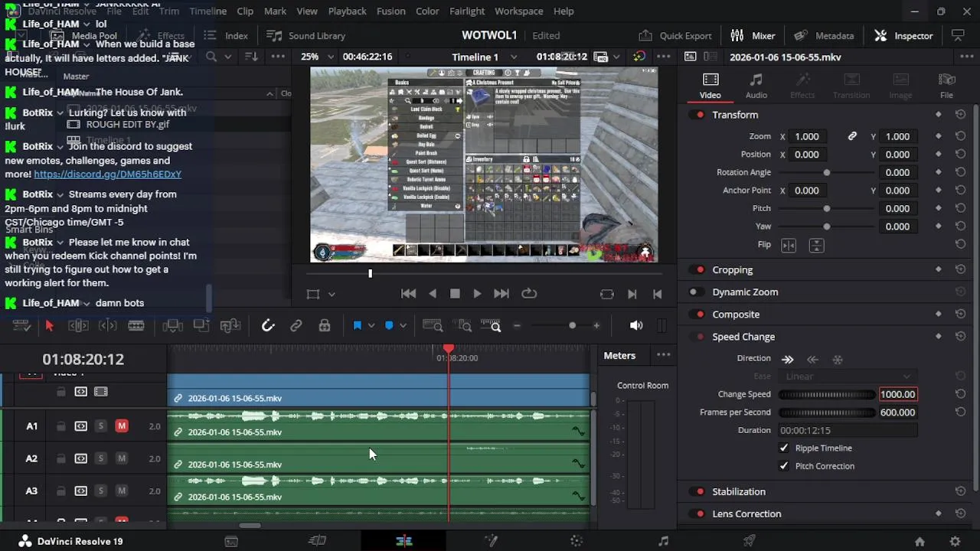The image size is (980, 551).
Task: Stop playback in the viewer
Action: (455, 293)
